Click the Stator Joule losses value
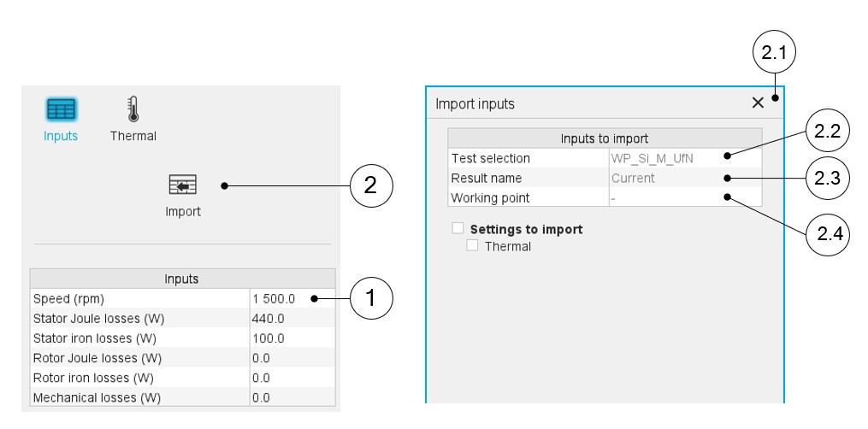The width and height of the screenshot is (868, 429). click(291, 319)
